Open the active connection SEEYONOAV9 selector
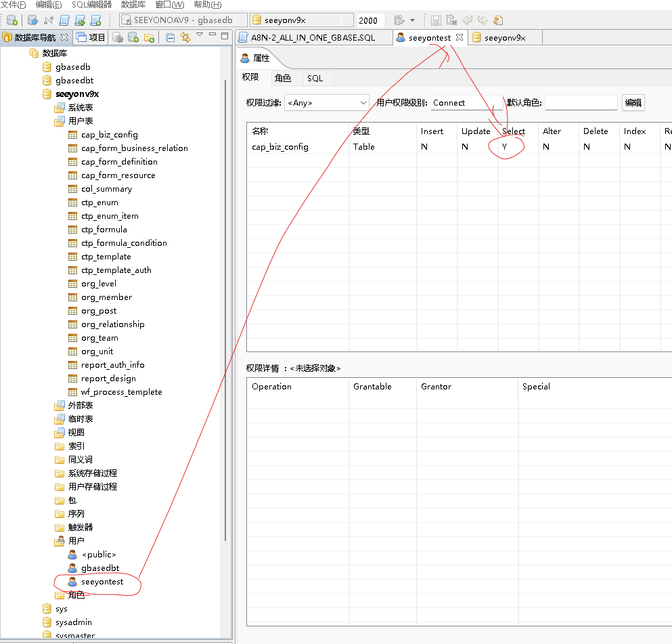 (x=183, y=20)
